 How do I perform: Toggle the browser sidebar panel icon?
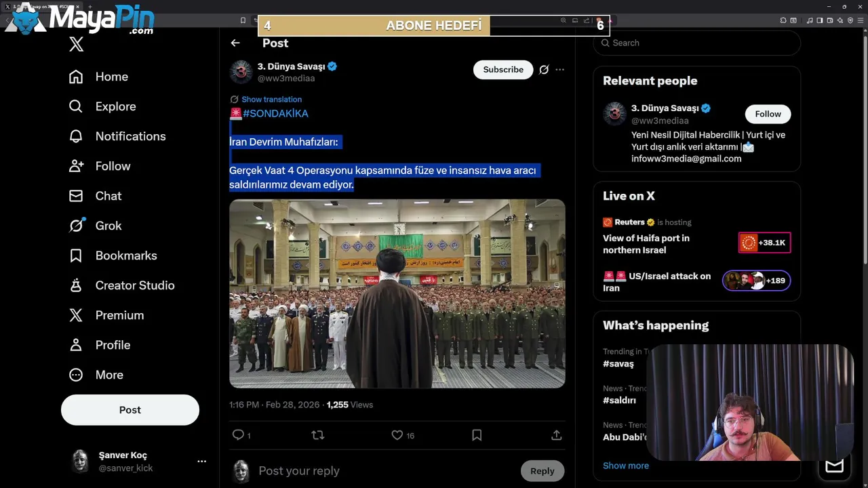click(x=820, y=20)
